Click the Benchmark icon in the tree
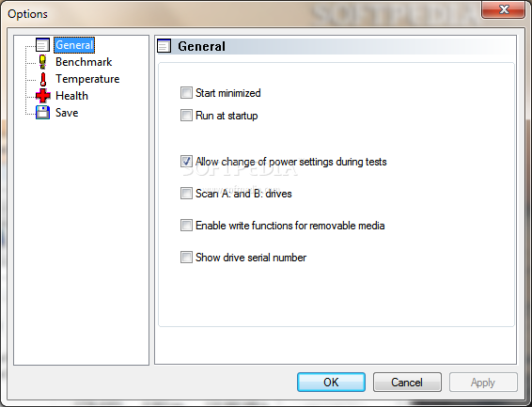The width and height of the screenshot is (532, 407). tap(42, 62)
